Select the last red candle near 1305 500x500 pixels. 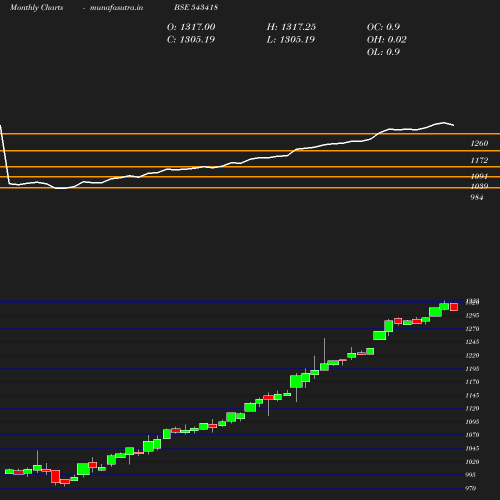454,307
